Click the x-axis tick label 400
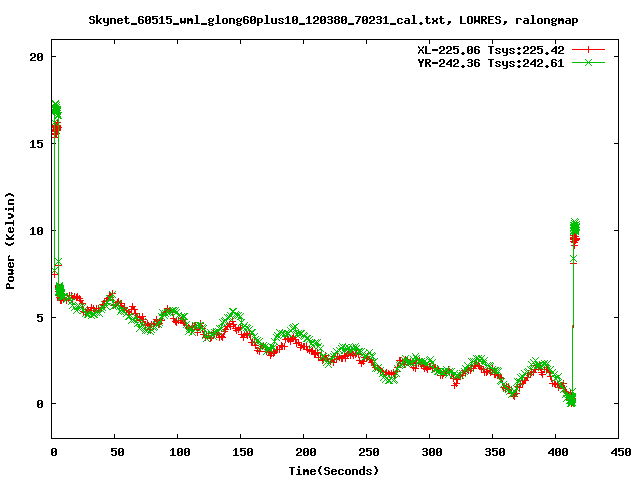640x480 pixels. (558, 452)
